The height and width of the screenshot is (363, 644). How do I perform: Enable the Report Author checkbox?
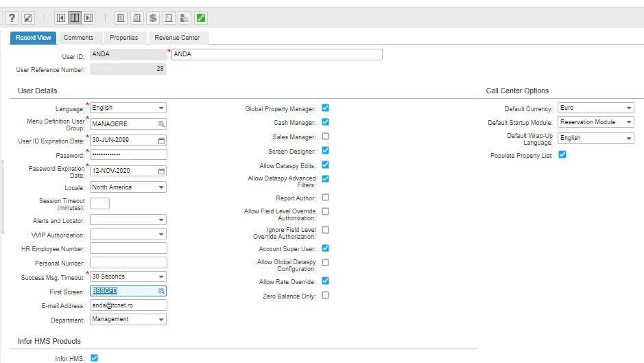[x=325, y=198]
